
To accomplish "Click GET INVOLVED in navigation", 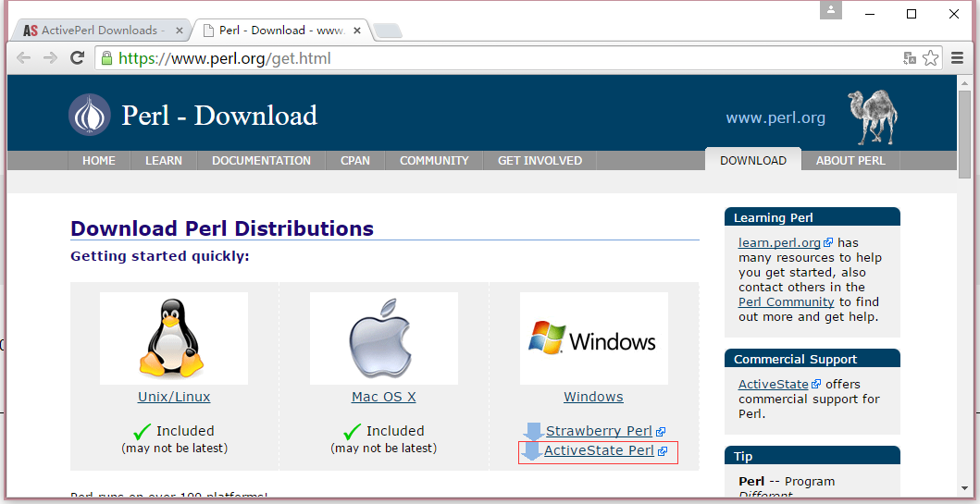I will (540, 161).
